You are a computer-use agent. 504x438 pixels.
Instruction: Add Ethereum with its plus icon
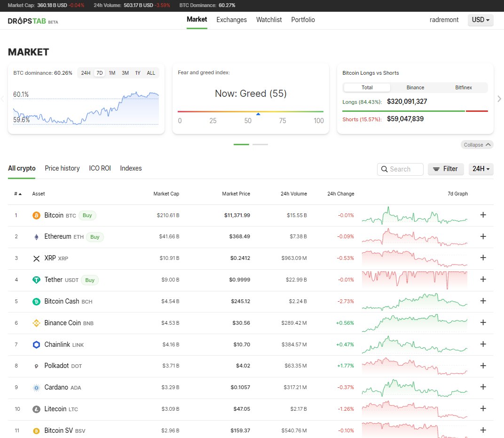pos(483,236)
